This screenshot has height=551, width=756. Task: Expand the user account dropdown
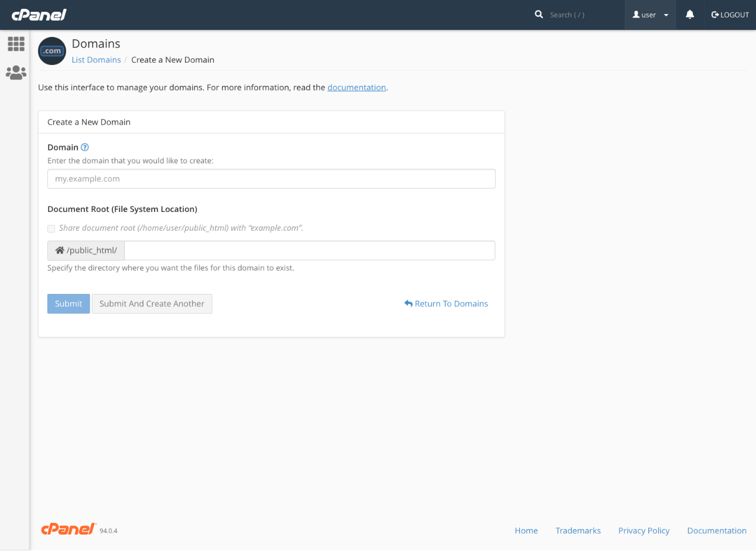click(x=650, y=15)
